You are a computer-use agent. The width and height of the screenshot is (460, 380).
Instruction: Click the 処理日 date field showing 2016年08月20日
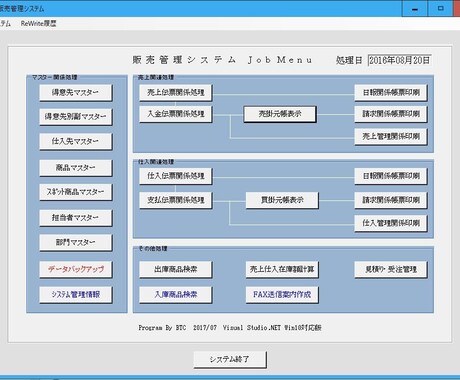click(x=400, y=60)
